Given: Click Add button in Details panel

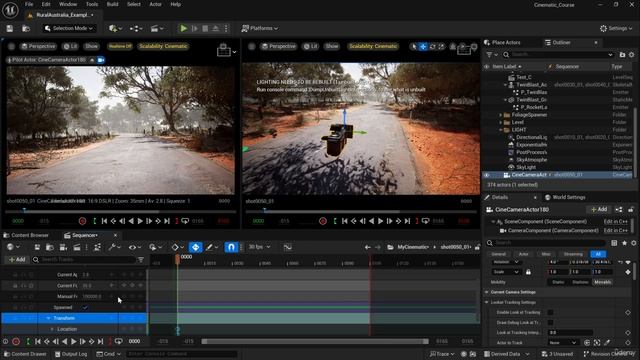Looking at the screenshot, I should [x=599, y=209].
